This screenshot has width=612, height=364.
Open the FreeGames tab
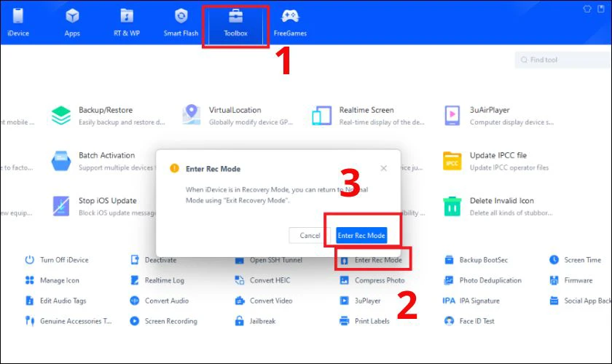click(x=290, y=23)
